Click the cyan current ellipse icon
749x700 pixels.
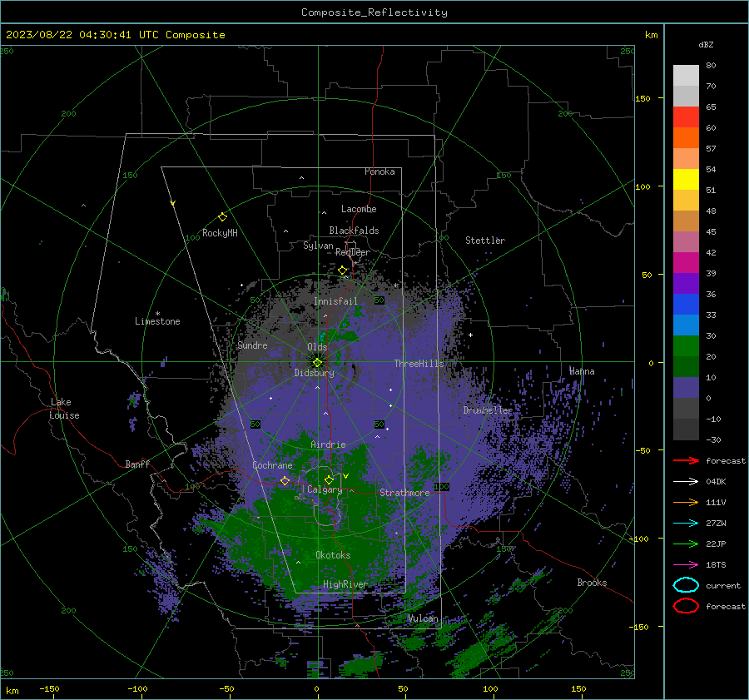click(686, 585)
